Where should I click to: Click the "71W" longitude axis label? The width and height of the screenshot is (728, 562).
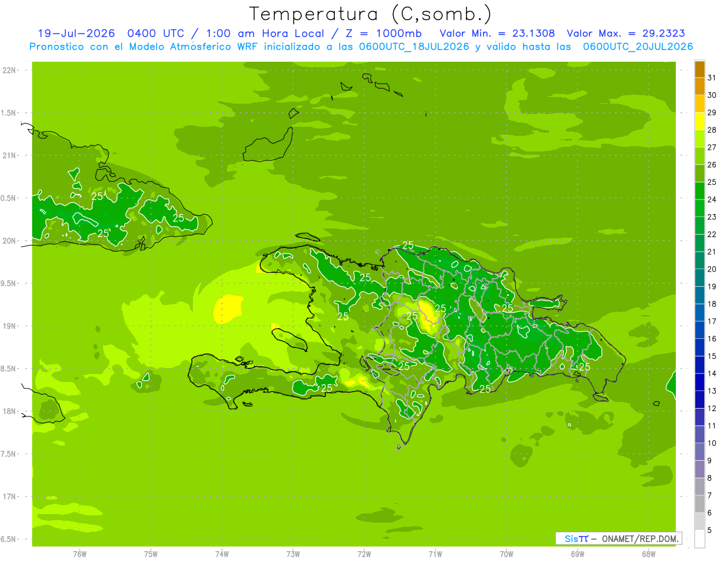pos(435,554)
